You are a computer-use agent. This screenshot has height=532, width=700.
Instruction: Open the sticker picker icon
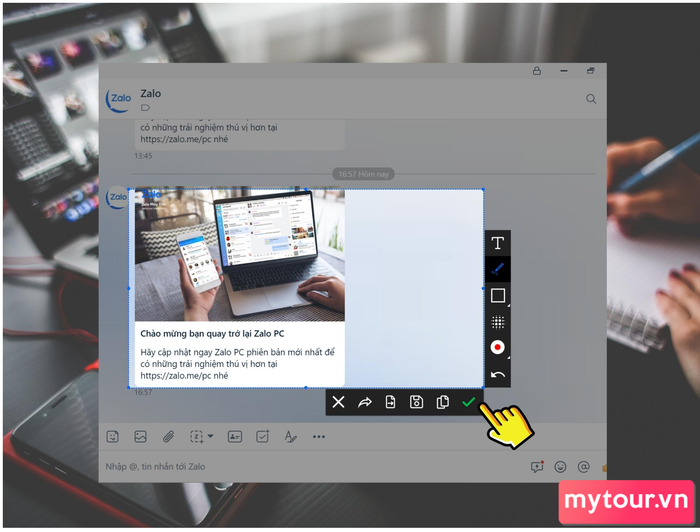112,436
